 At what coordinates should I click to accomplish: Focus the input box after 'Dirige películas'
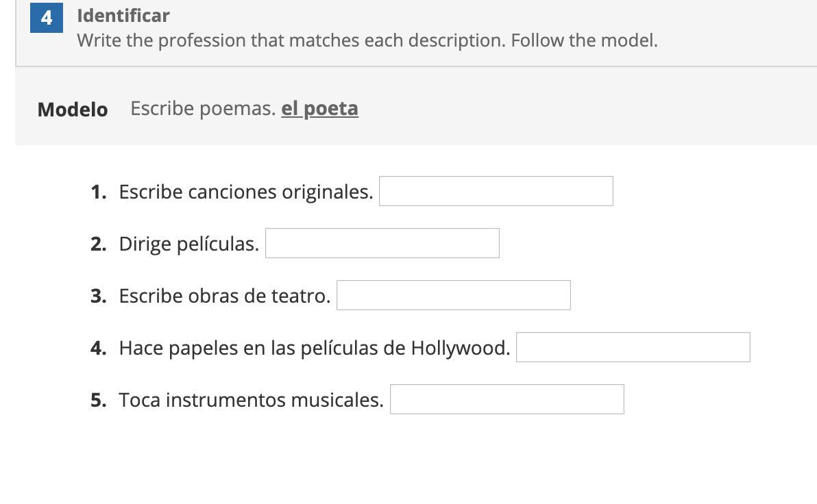[x=382, y=243]
